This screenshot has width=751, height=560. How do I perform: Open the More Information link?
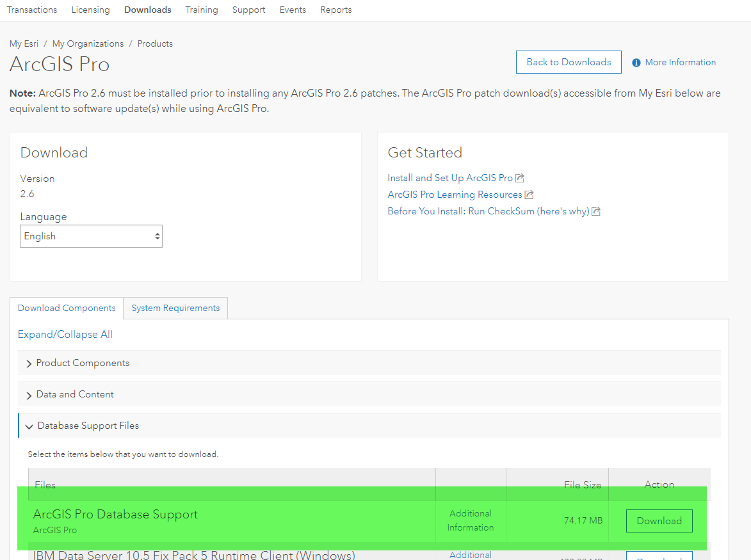click(680, 62)
